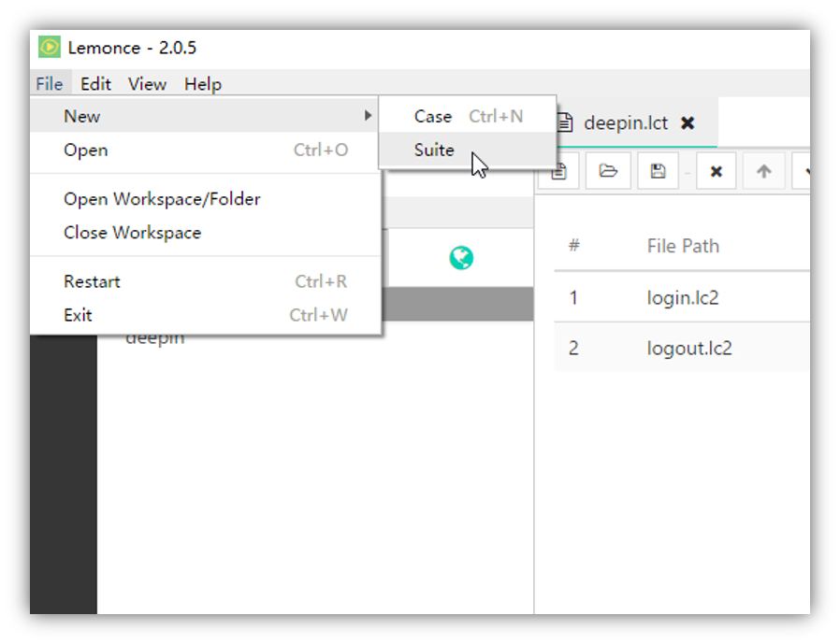
Task: Click the open folder toolbar icon
Action: [x=608, y=171]
